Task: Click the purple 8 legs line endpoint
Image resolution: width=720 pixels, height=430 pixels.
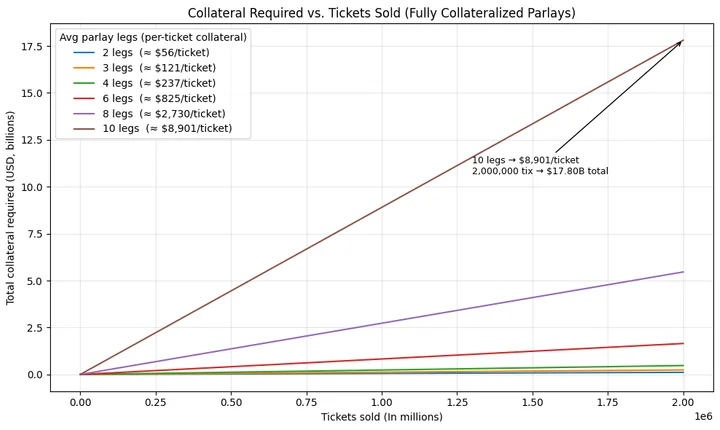Action: click(683, 272)
